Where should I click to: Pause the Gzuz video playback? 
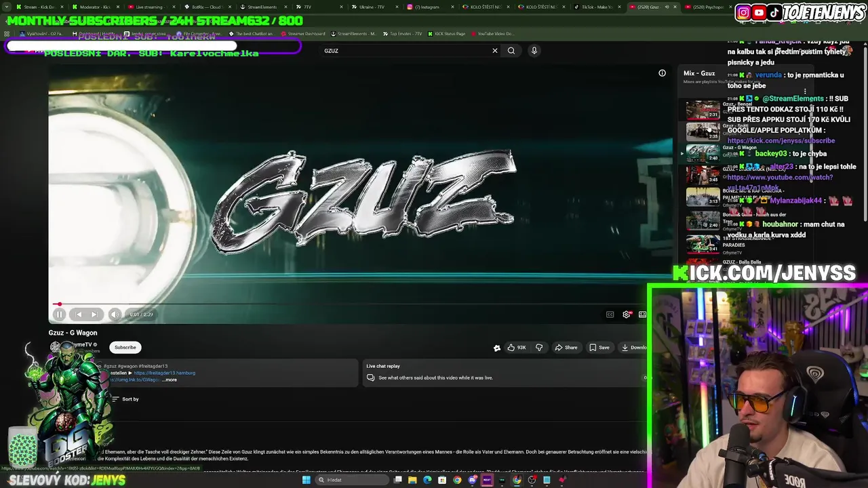59,314
